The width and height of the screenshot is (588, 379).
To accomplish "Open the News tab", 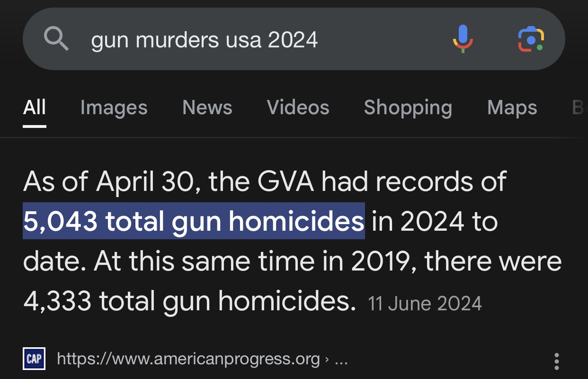I will point(207,108).
